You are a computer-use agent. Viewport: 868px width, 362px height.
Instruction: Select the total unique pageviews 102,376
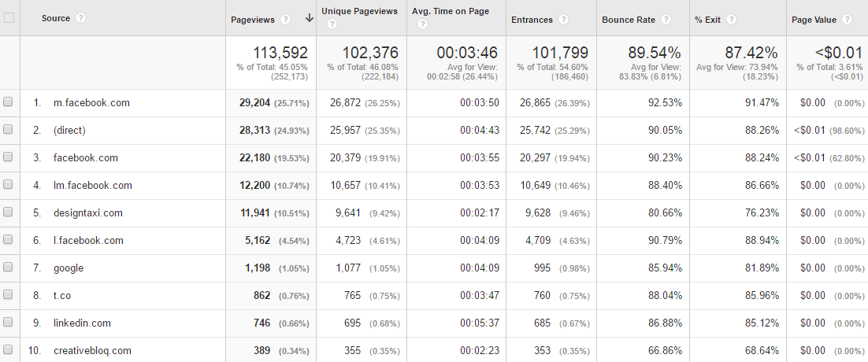(370, 53)
